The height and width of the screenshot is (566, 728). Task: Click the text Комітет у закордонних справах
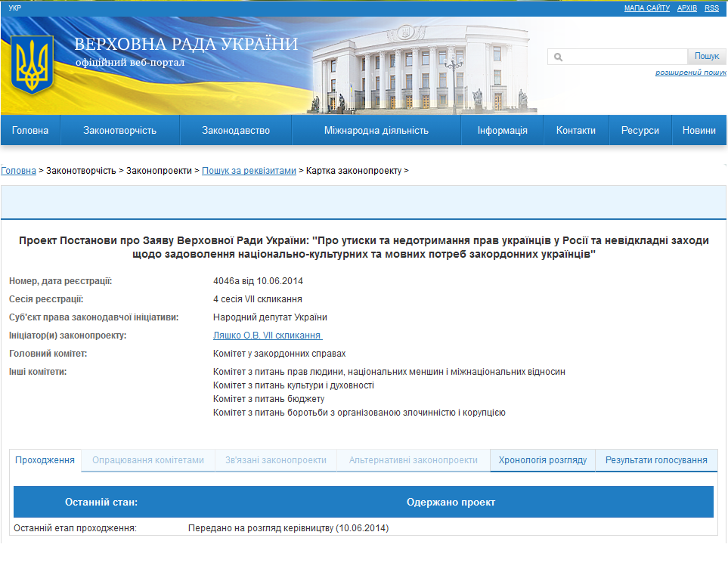coord(280,354)
